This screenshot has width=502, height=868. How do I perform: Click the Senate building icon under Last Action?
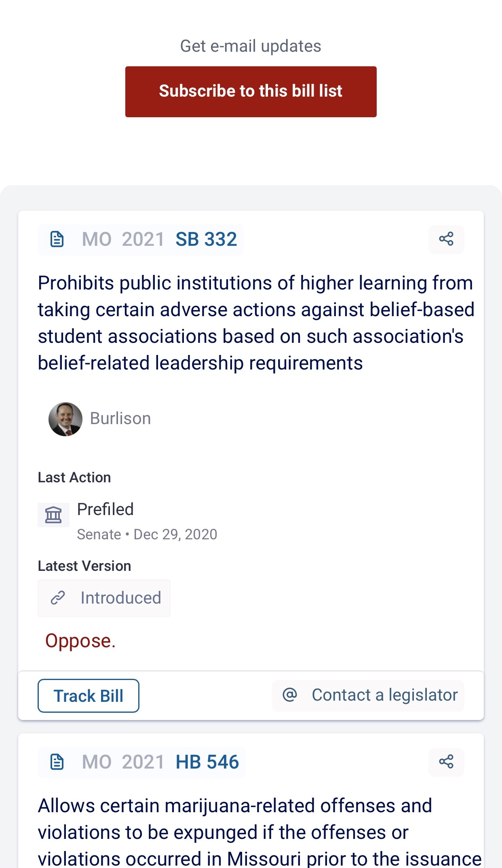click(x=53, y=515)
